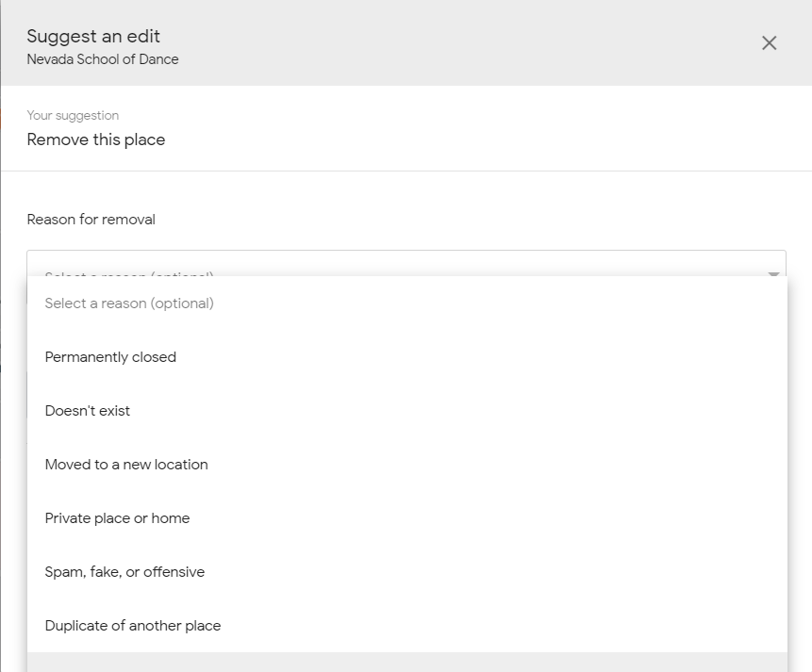The width and height of the screenshot is (812, 672).
Task: Pick 'Spam, fake, or offensive'
Action: click(x=124, y=572)
